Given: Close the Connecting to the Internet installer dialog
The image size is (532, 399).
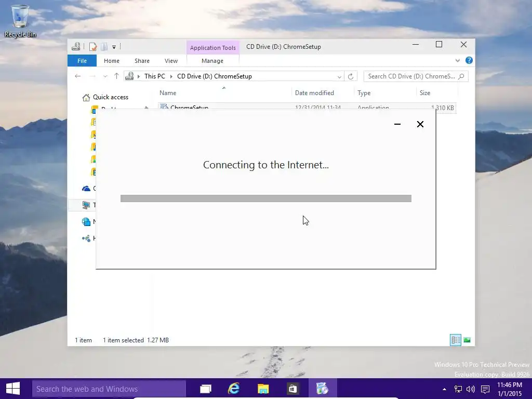Looking at the screenshot, I should point(420,124).
